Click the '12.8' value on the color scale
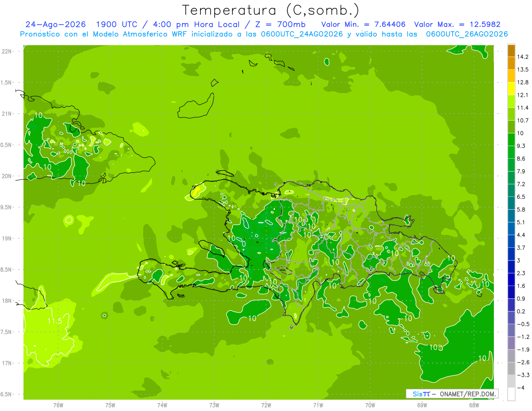532x411 pixels. point(523,82)
